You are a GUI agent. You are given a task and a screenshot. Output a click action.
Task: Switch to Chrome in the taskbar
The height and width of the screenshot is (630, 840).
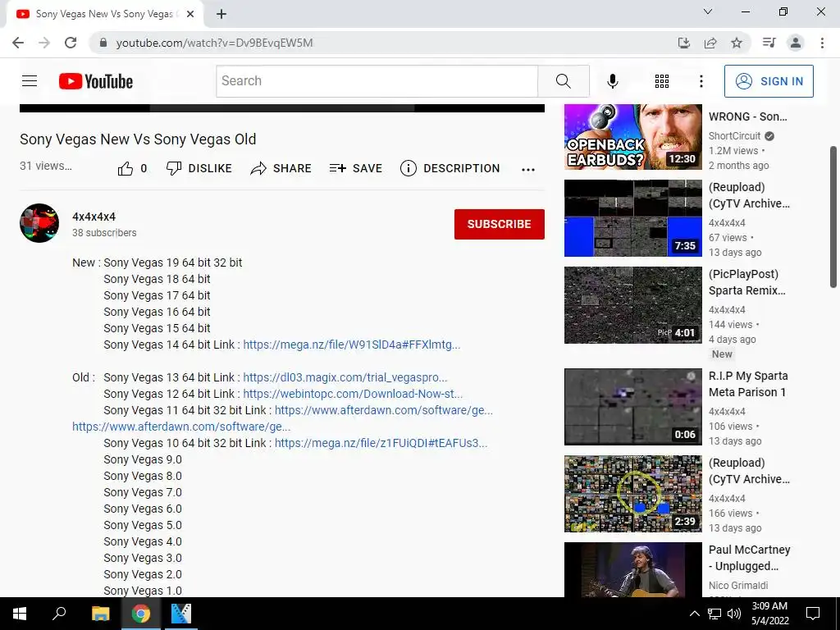pyautogui.click(x=141, y=614)
